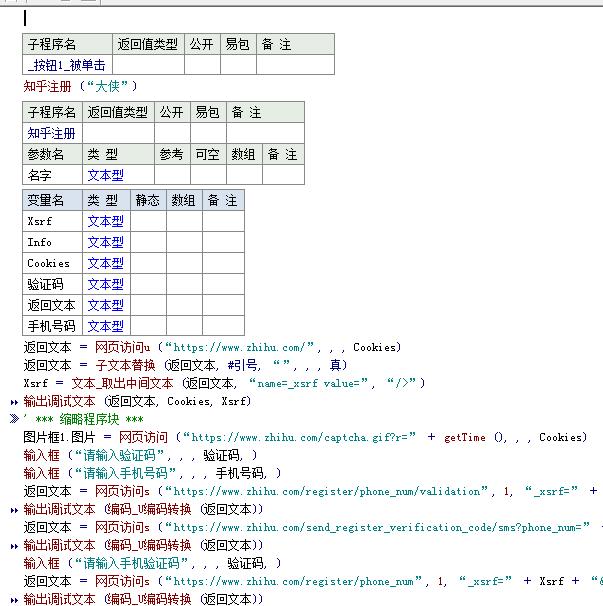Click the 静态 column header
This screenshot has height=606, width=603.
click(148, 200)
